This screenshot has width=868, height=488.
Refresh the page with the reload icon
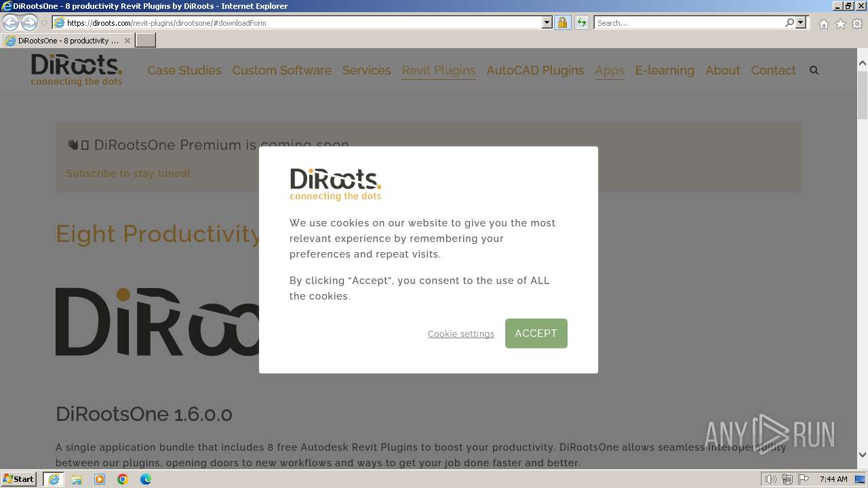tap(581, 22)
